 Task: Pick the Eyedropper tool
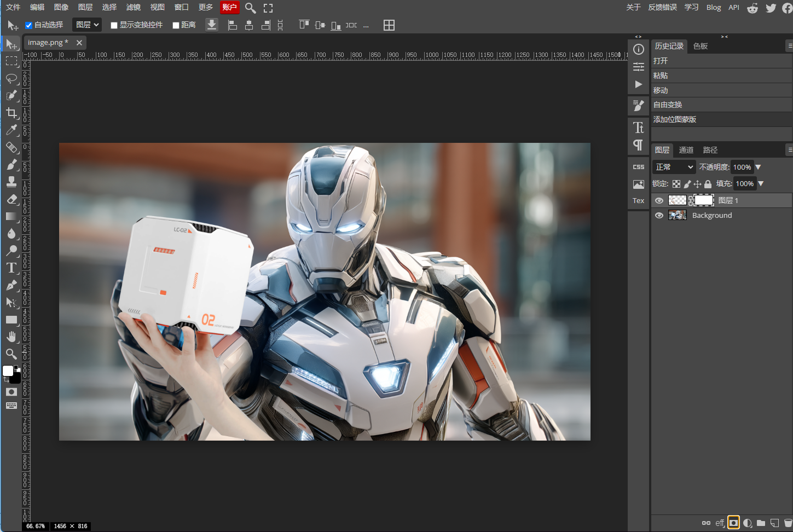11,130
